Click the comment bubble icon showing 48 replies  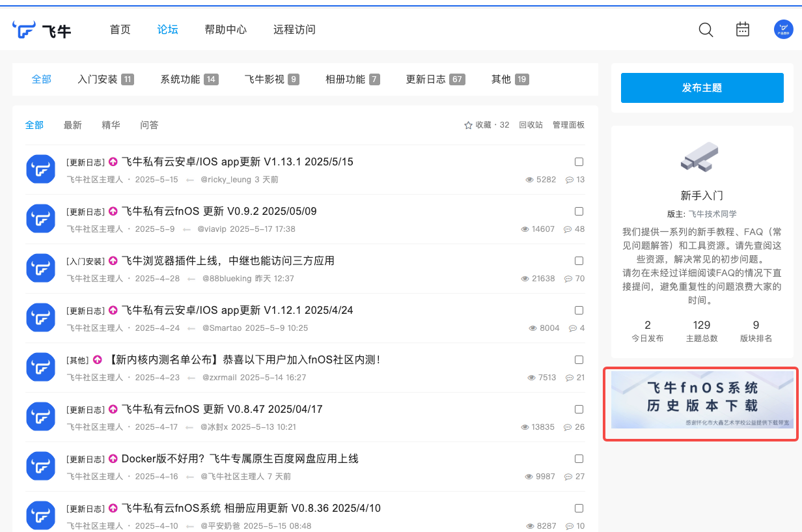tap(568, 229)
